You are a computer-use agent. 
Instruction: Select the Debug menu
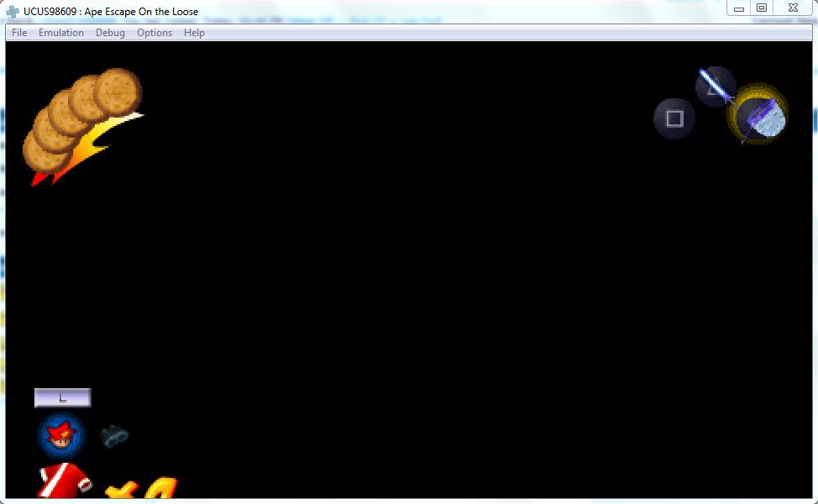click(110, 33)
